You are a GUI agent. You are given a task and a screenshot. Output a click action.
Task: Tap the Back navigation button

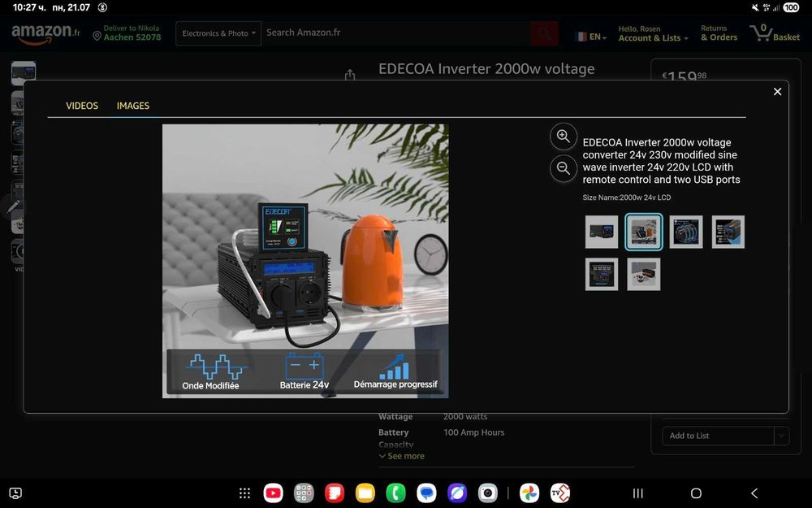754,493
